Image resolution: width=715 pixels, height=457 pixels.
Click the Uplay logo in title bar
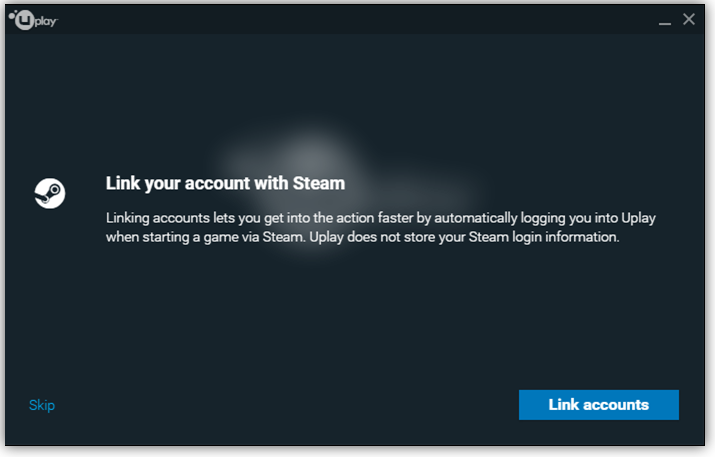click(33, 20)
